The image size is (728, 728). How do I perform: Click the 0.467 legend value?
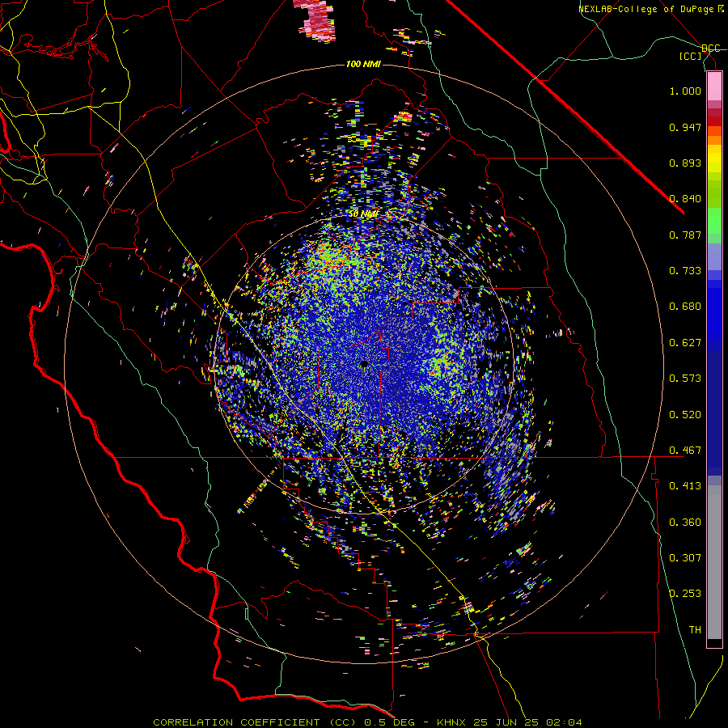tap(685, 451)
